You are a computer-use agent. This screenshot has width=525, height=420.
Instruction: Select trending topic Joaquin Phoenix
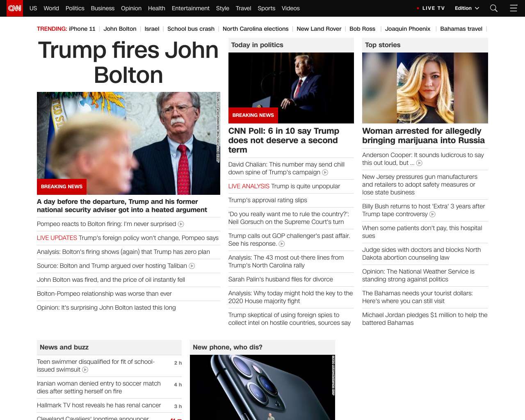pyautogui.click(x=408, y=29)
